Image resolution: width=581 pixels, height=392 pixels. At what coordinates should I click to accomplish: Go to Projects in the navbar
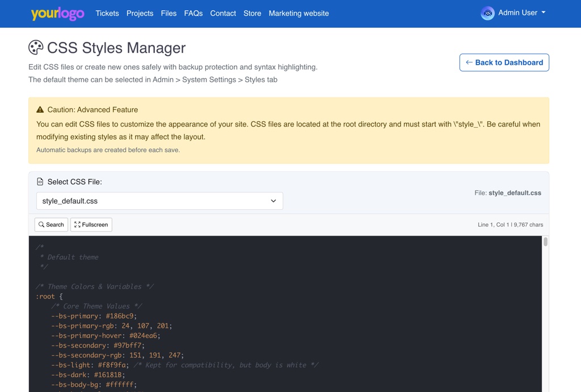pyautogui.click(x=140, y=14)
